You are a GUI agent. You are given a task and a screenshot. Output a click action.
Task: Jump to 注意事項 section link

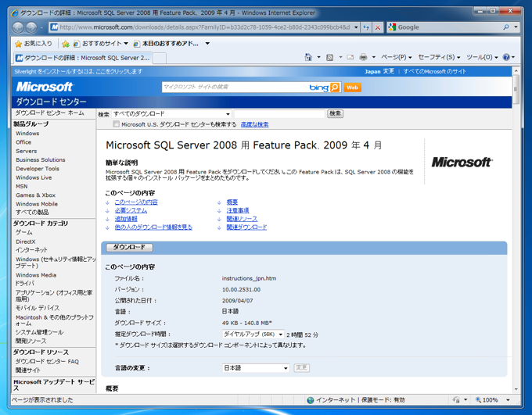coord(238,210)
